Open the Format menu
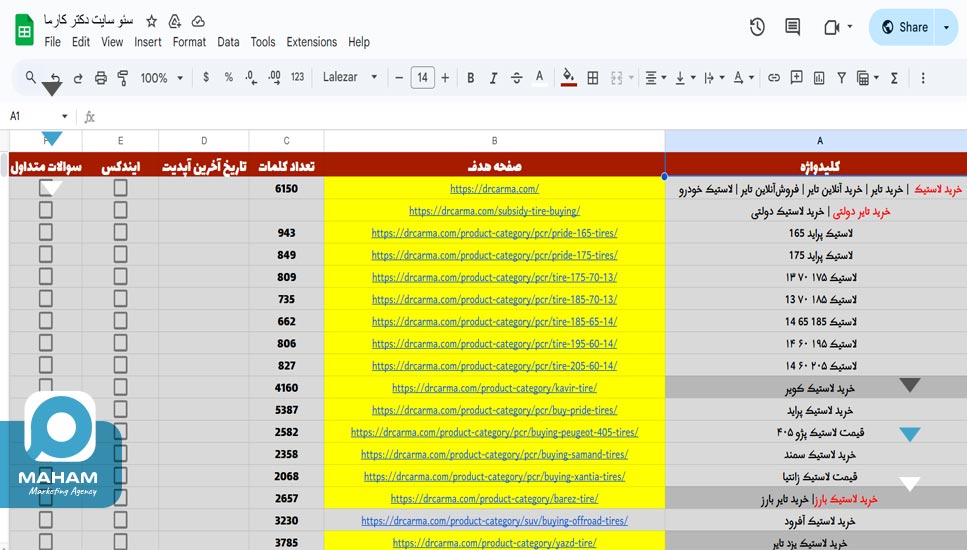This screenshot has width=967, height=550. (189, 42)
